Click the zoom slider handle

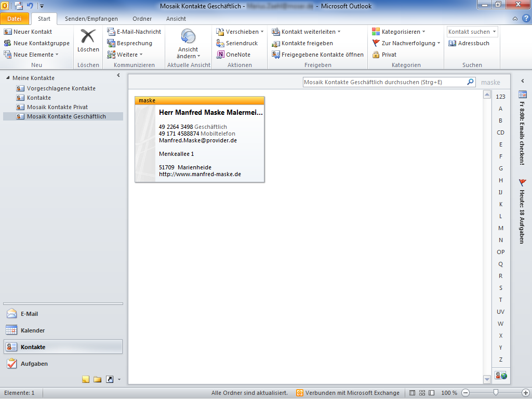point(496,393)
